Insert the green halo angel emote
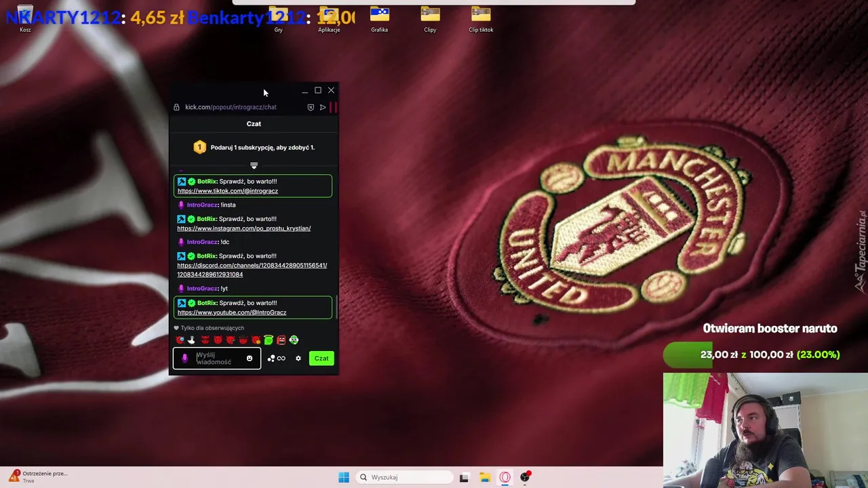The image size is (868, 488). click(x=269, y=340)
